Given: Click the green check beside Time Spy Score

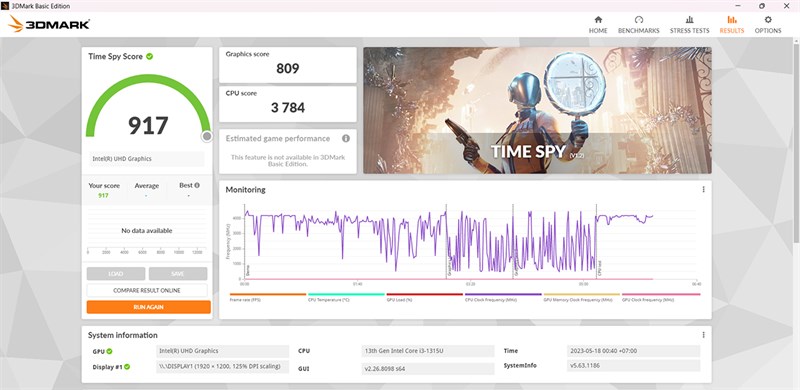Looking at the screenshot, I should [149, 56].
